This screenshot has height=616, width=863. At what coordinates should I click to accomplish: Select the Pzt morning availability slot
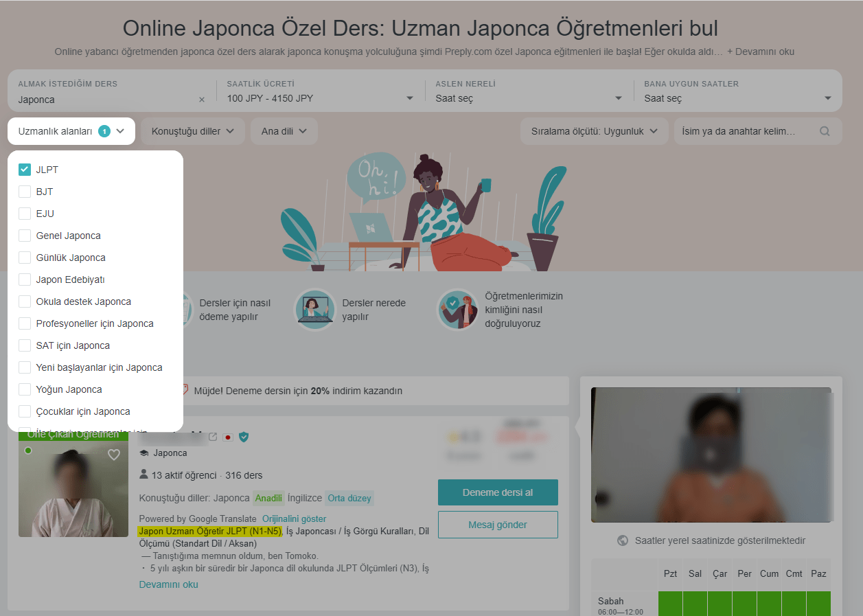click(x=670, y=603)
